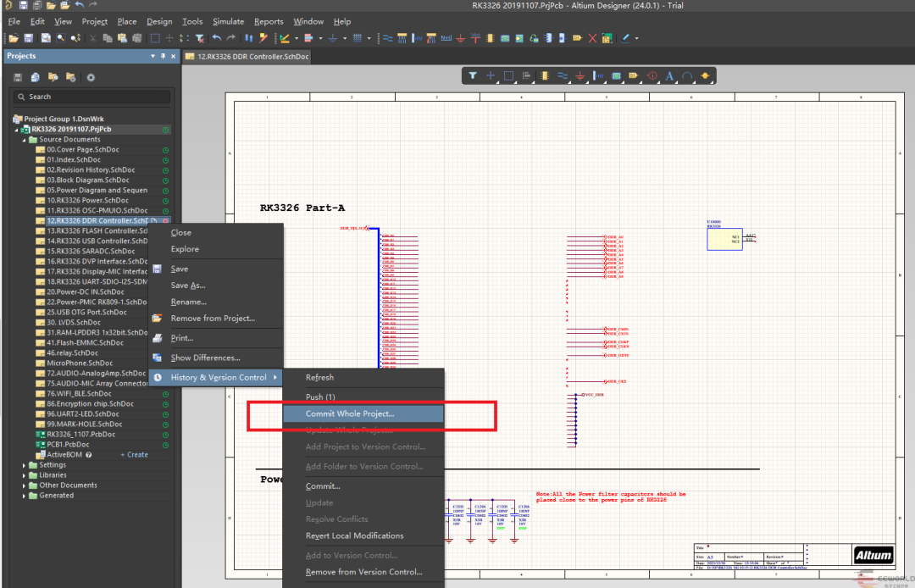Collapse the Source Documents folder
Image resolution: width=915 pixels, height=588 pixels.
point(25,140)
